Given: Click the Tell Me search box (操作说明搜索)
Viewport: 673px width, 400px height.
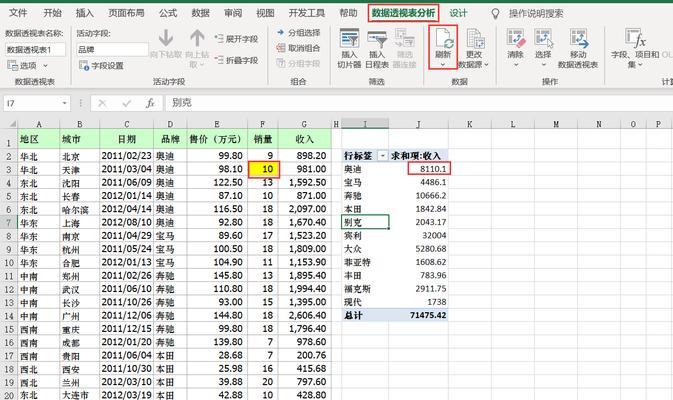Looking at the screenshot, I should [536, 14].
